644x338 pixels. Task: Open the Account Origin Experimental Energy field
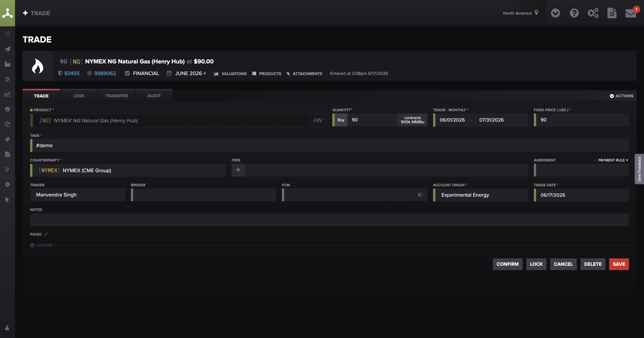(481, 195)
